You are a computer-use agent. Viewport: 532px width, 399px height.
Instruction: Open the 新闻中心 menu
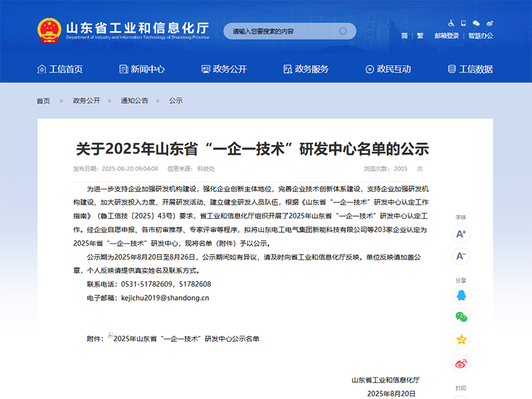(143, 68)
